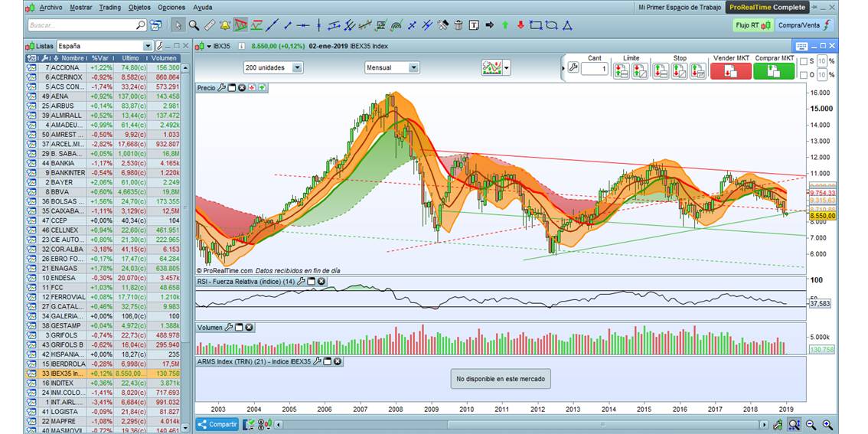Click the Cant quantity input field

595,69
